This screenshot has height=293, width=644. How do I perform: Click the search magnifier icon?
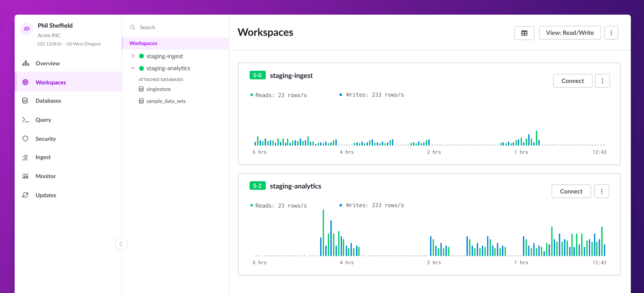(133, 27)
